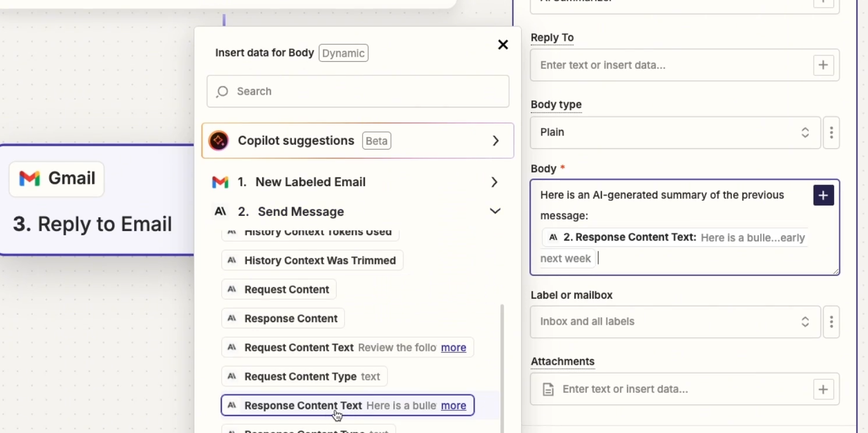This screenshot has height=433, width=868.
Task: Click icon of History Context Was Trimmed
Action: click(x=232, y=260)
